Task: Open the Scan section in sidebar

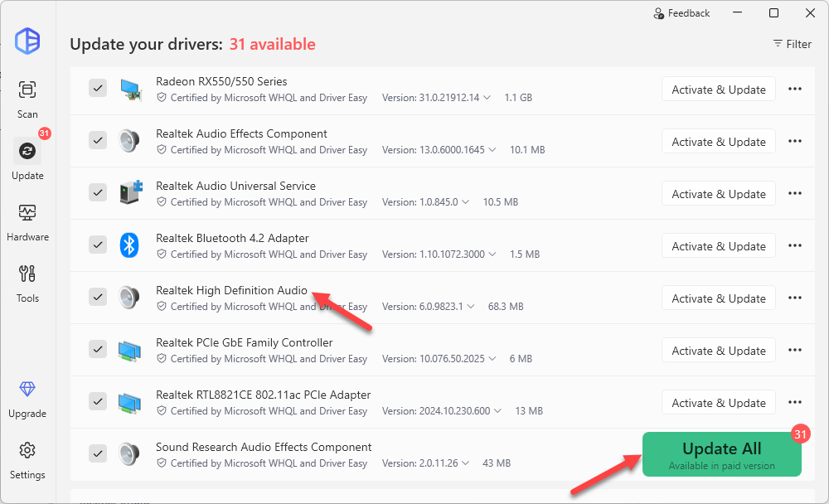Action: 27,99
